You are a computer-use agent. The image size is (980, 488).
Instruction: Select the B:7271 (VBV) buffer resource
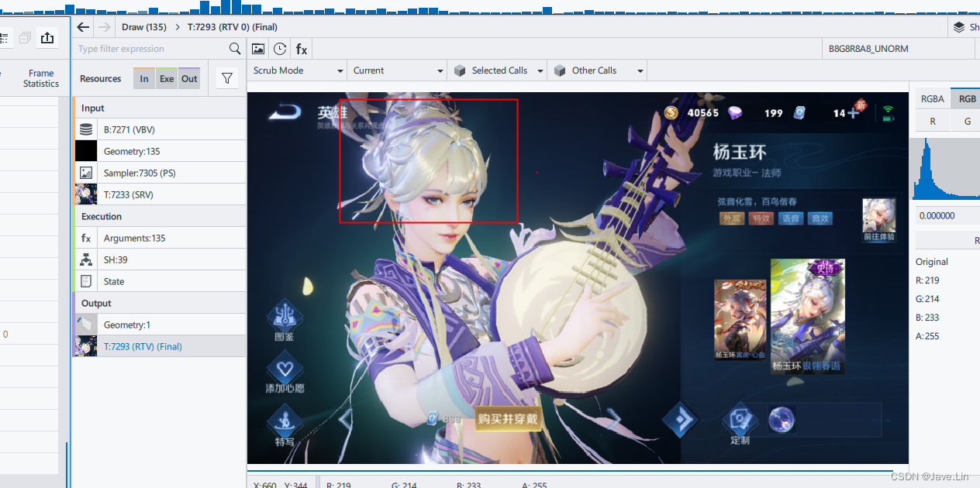[160, 129]
